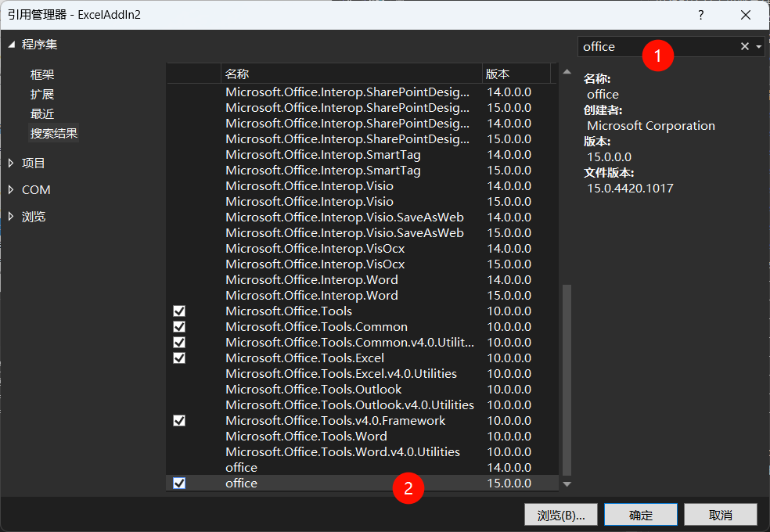The image size is (770, 532).
Task: Select Microsoft.Office.Tools.Word row
Action: [362, 437]
